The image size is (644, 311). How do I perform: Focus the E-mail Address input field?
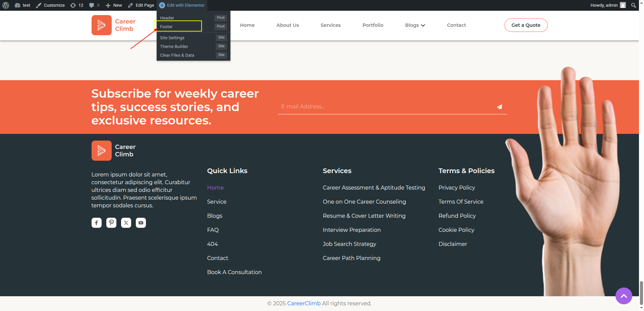click(386, 107)
